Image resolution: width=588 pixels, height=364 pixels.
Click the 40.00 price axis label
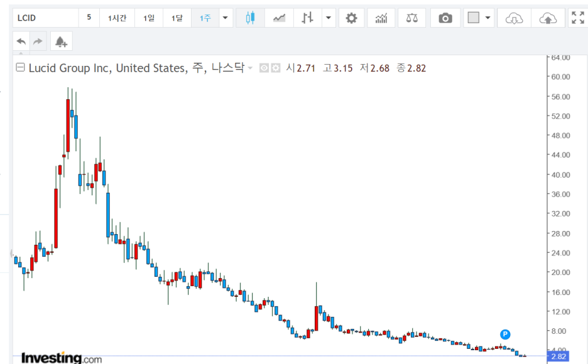point(560,175)
